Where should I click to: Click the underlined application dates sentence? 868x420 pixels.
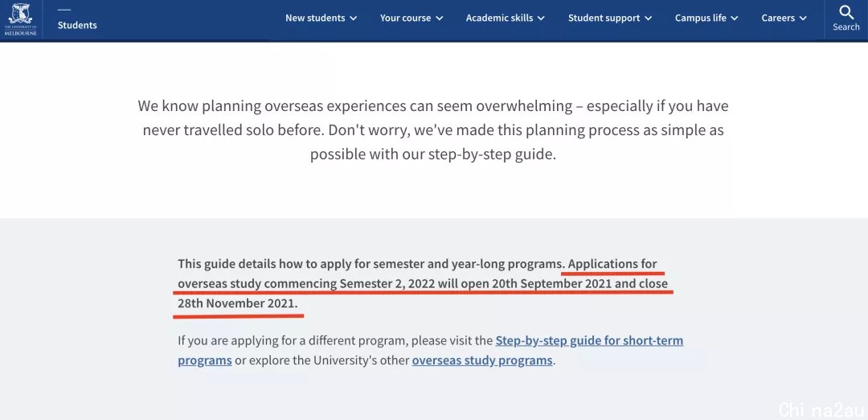(x=423, y=284)
